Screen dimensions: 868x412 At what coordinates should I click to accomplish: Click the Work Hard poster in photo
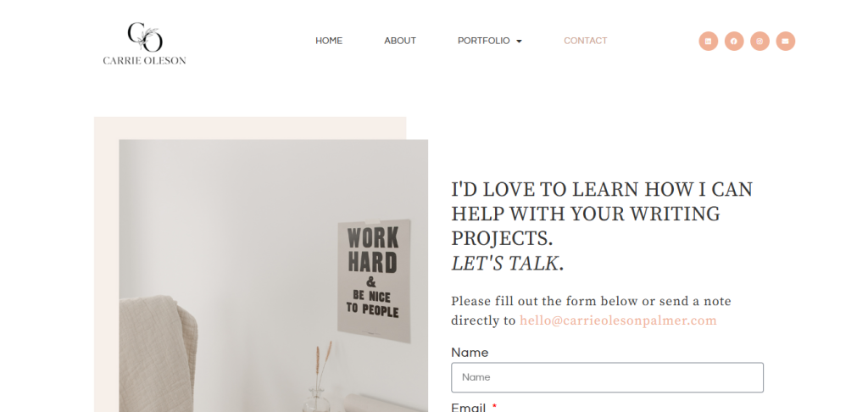pos(374,281)
